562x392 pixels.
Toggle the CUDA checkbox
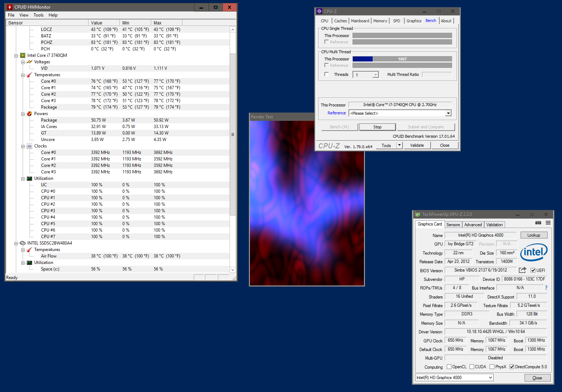(x=472, y=367)
